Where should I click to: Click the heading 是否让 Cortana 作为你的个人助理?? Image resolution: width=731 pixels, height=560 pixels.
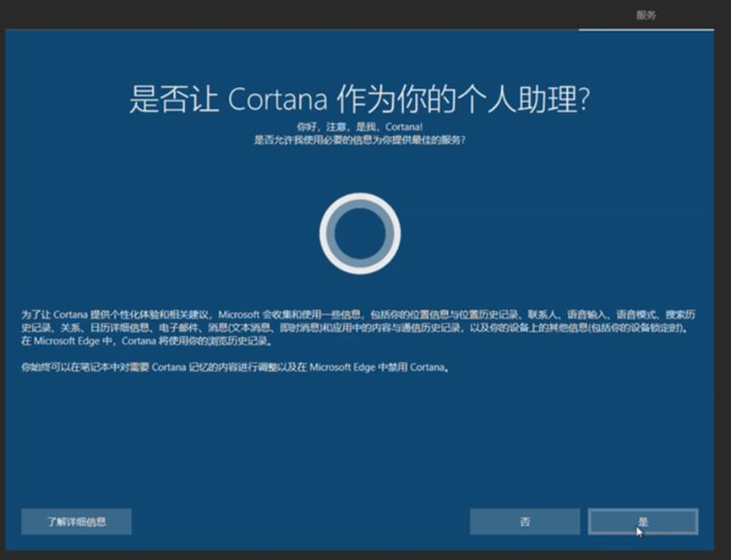click(360, 99)
